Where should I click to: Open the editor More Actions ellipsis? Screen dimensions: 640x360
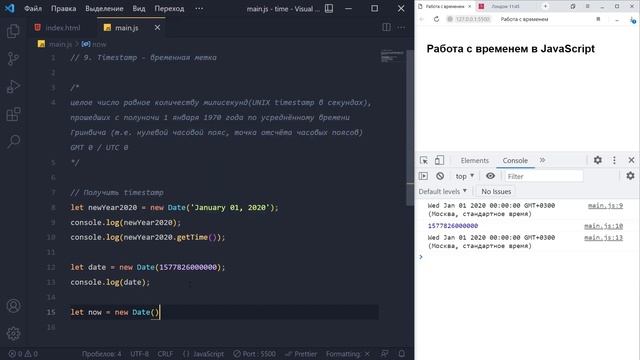401,27
